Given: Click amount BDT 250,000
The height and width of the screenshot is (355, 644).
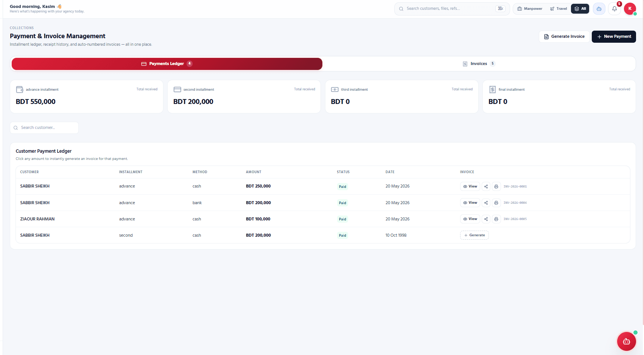Looking at the screenshot, I should coord(258,186).
